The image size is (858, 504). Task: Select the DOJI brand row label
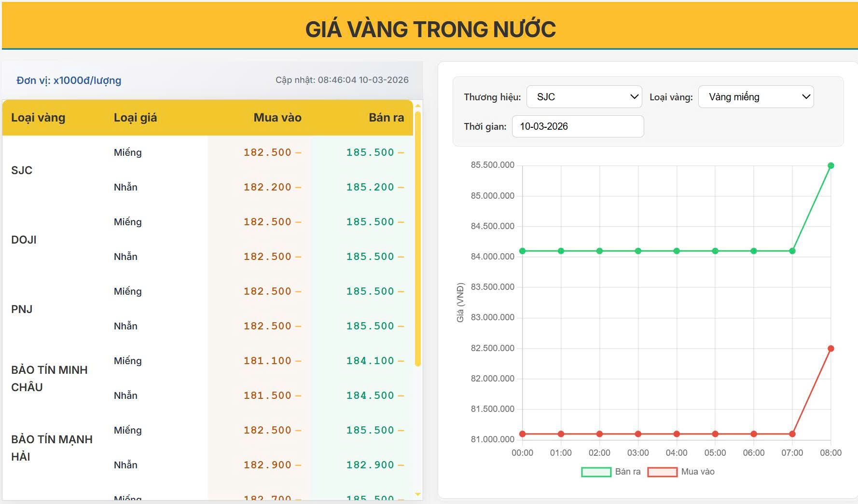point(24,240)
